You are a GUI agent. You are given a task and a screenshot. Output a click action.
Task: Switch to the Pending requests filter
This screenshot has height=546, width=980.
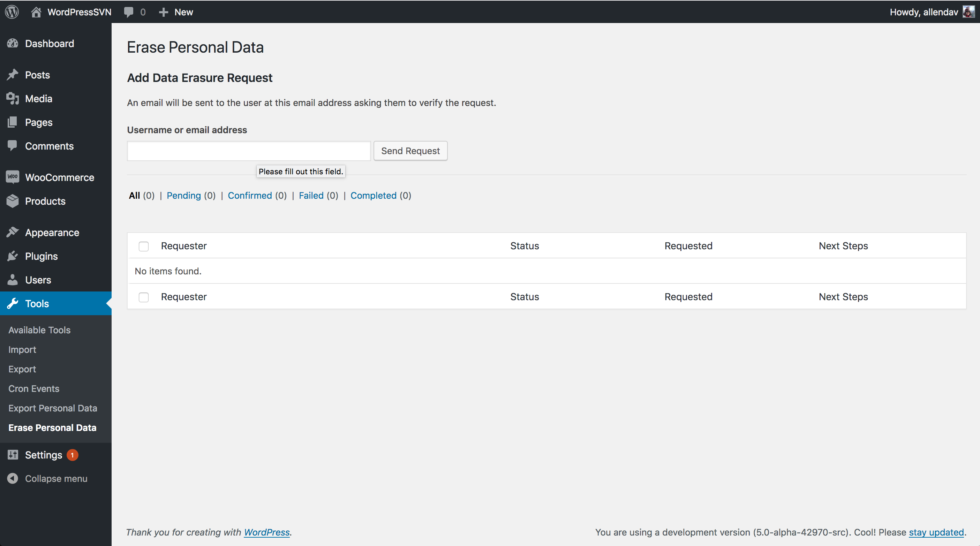coord(184,196)
